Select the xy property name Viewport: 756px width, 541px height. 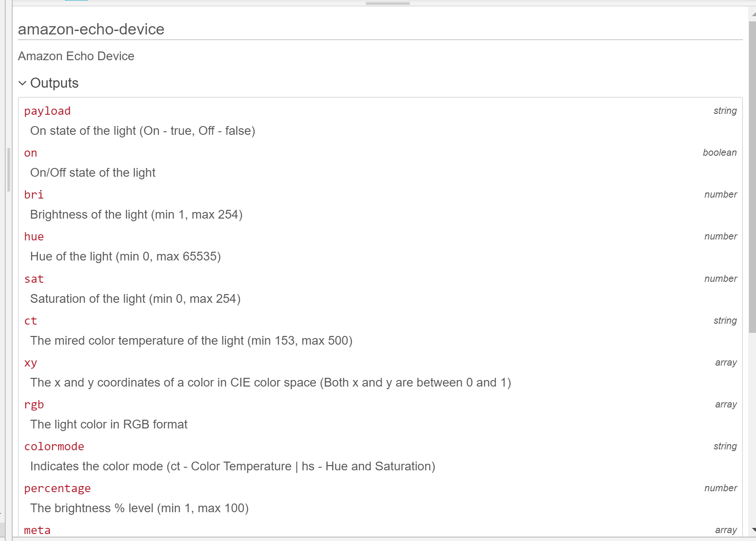tap(31, 363)
